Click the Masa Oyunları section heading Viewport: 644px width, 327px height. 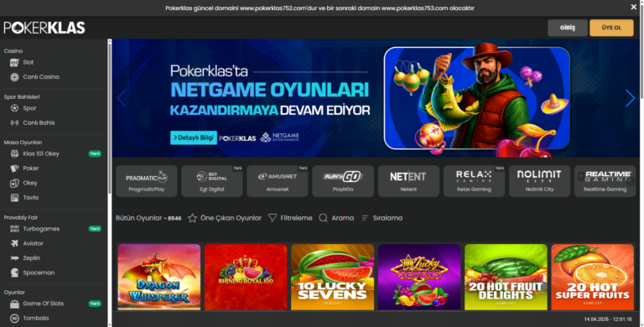tap(23, 143)
